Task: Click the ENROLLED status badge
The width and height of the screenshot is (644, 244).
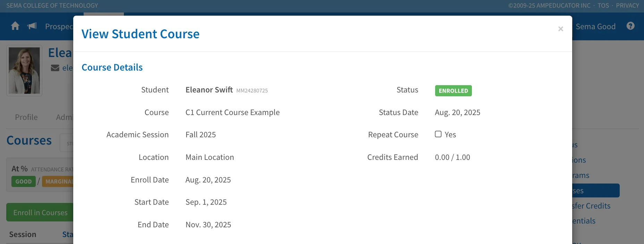Action: pos(453,91)
